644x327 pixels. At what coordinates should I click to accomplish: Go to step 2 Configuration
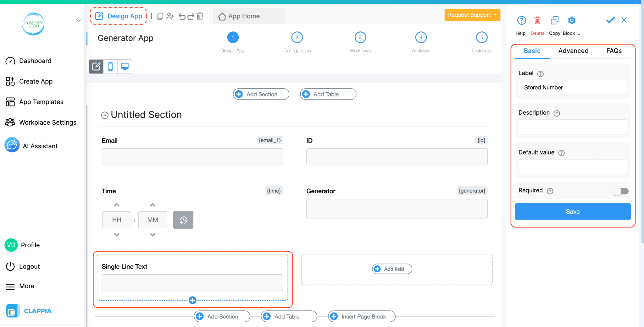[297, 37]
